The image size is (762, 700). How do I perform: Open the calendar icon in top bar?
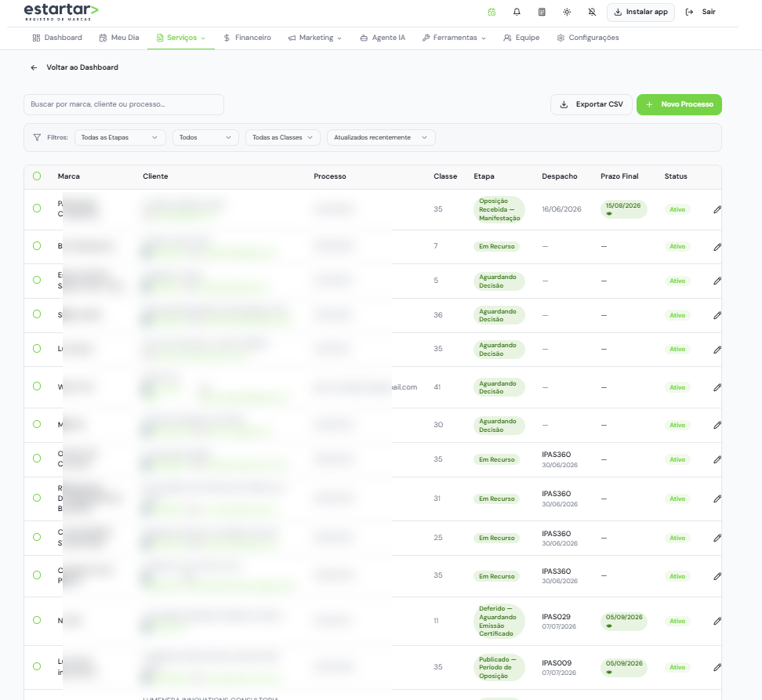(x=492, y=12)
